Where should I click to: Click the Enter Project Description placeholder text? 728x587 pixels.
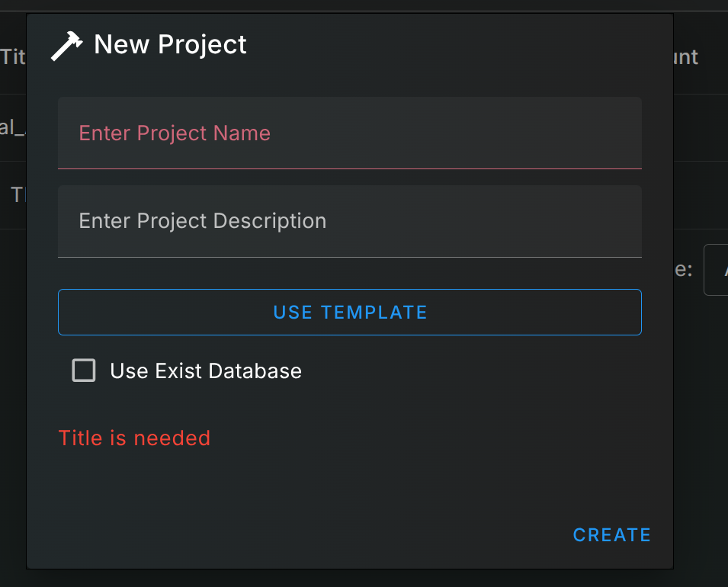coord(203,221)
